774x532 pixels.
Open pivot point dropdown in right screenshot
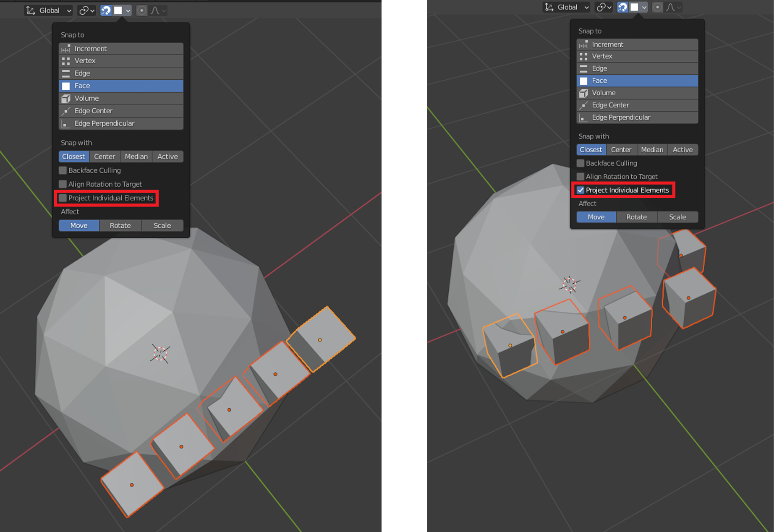point(604,7)
